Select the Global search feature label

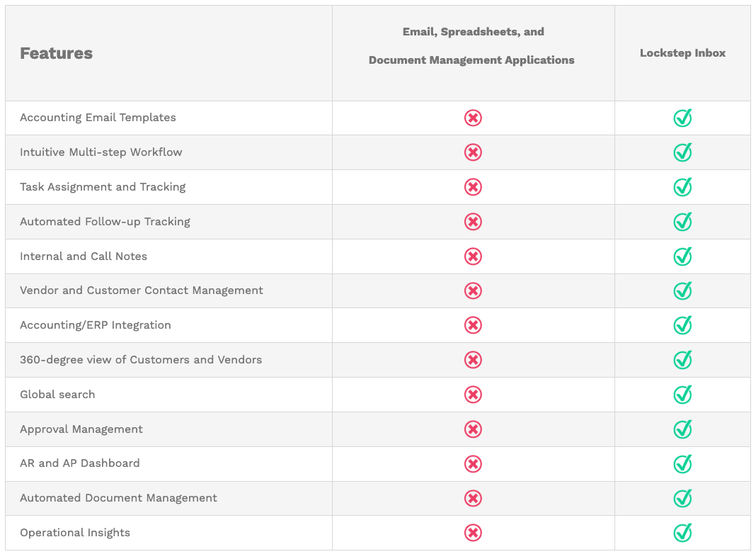coord(57,395)
